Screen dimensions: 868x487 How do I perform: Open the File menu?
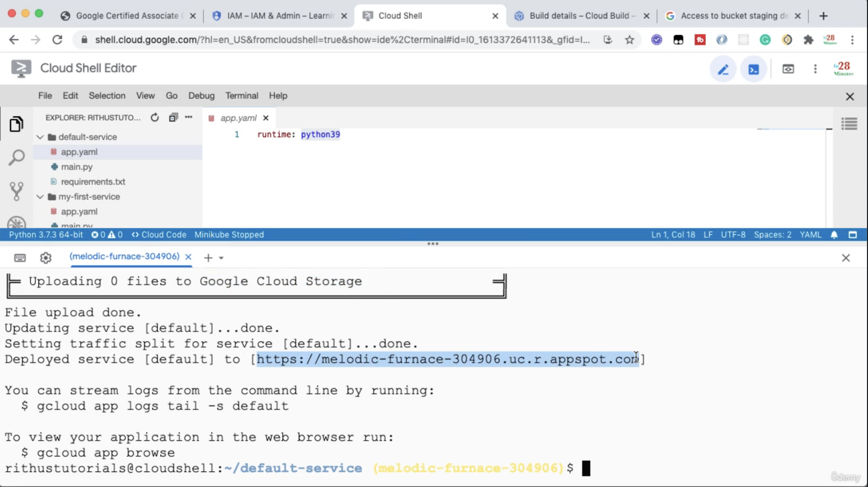click(45, 95)
